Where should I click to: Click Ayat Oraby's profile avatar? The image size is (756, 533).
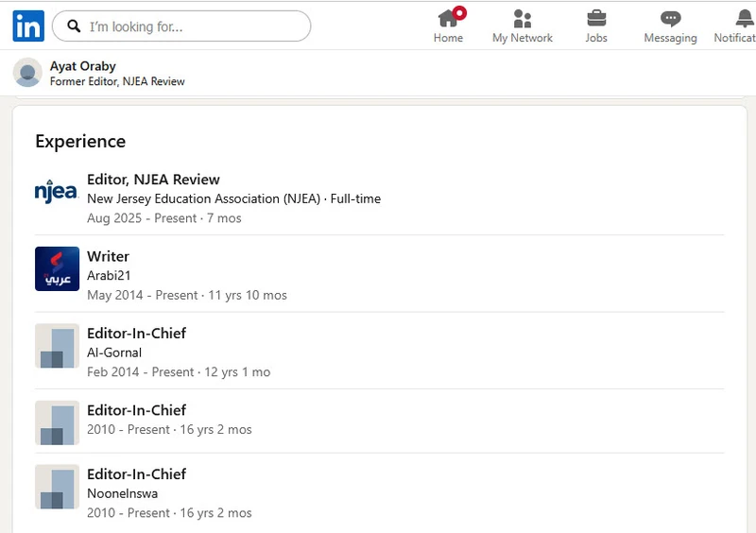tap(27, 73)
